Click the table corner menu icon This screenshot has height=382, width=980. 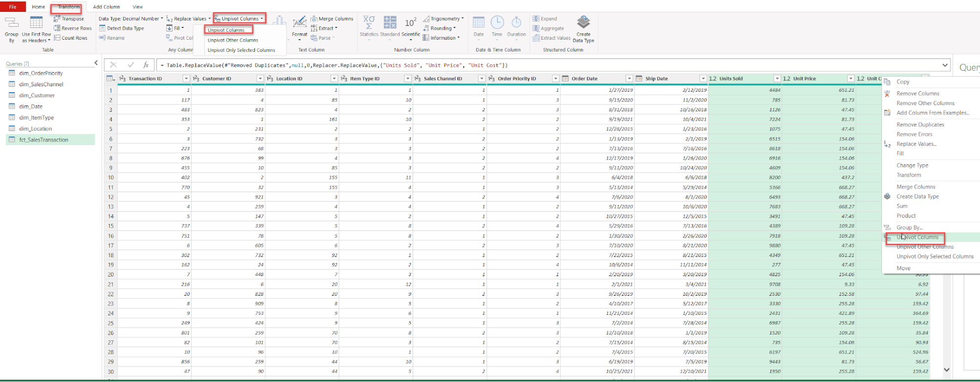tap(110, 78)
